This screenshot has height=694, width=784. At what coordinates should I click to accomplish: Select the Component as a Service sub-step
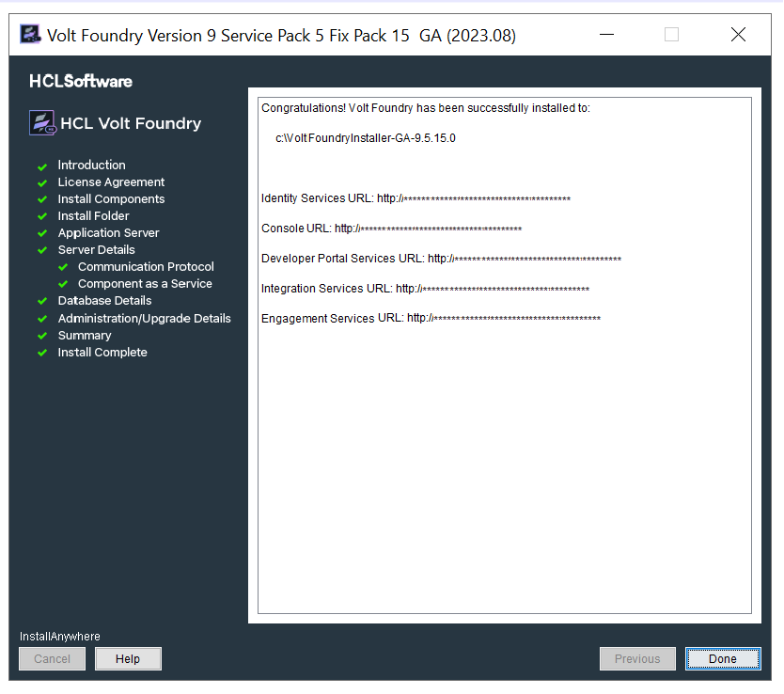[145, 283]
